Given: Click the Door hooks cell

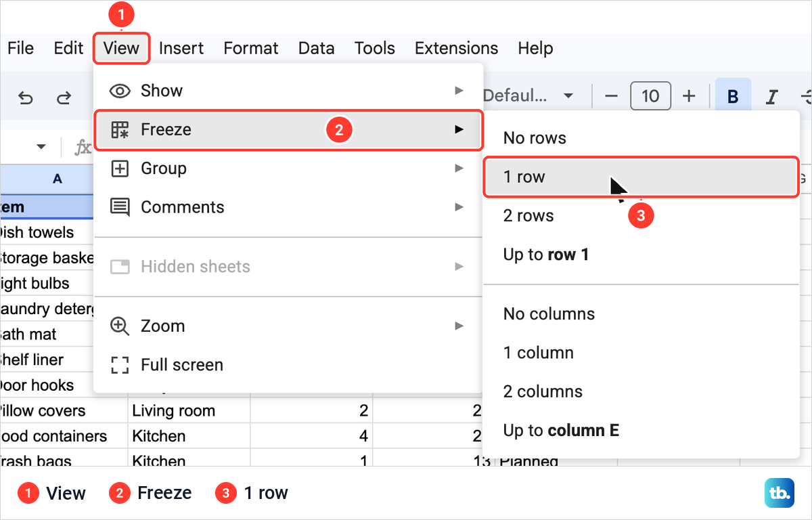Looking at the screenshot, I should [47, 385].
